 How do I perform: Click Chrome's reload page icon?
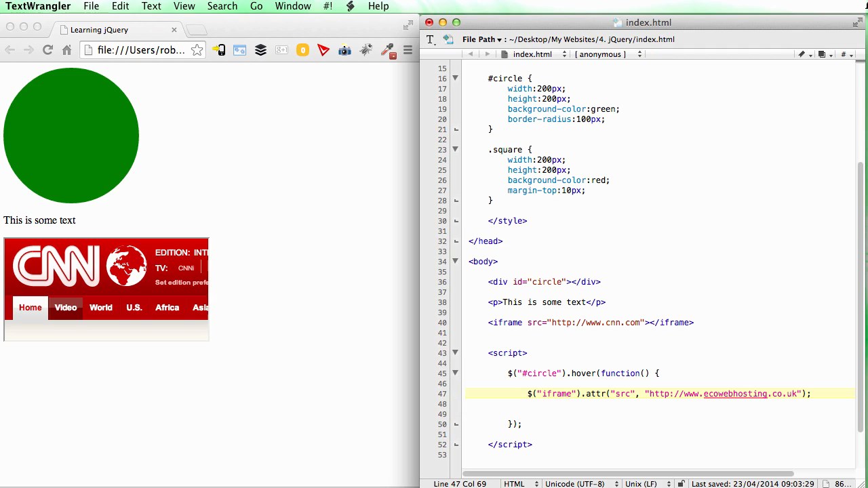click(x=47, y=49)
